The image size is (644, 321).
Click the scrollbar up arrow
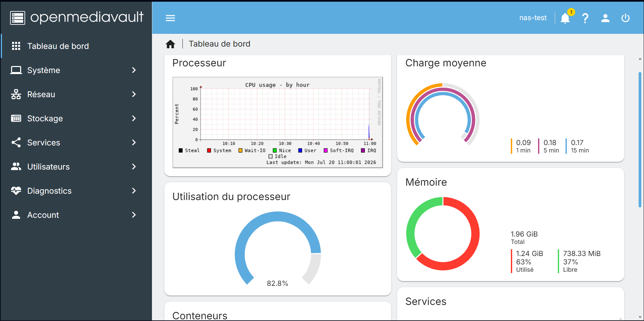640,59
